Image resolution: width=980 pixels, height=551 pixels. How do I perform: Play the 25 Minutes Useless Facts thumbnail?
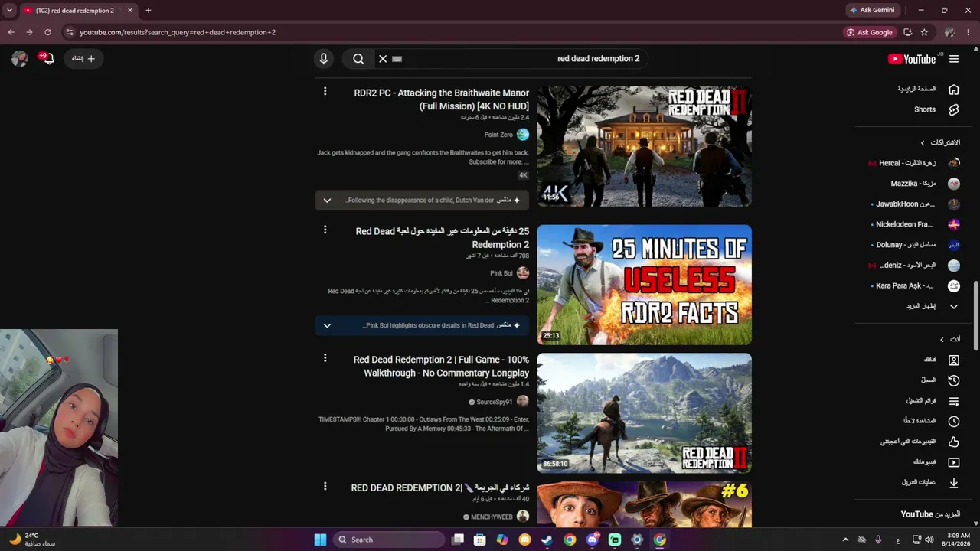(644, 285)
